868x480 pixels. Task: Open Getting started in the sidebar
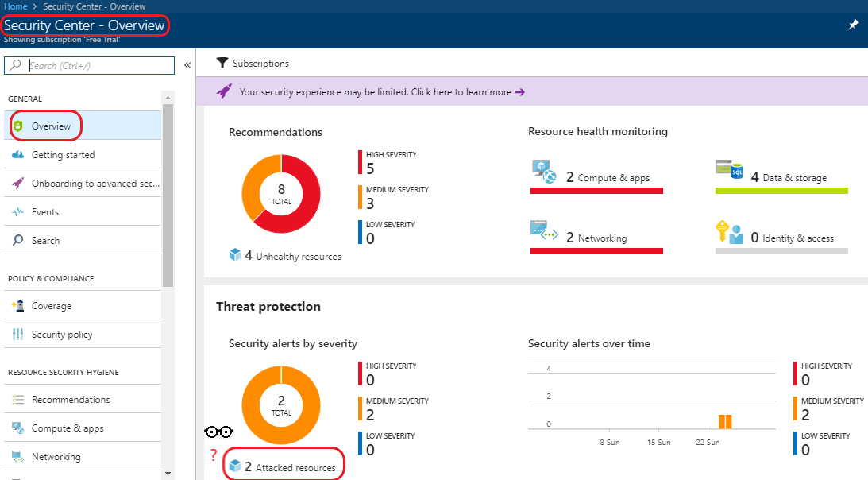click(x=83, y=155)
